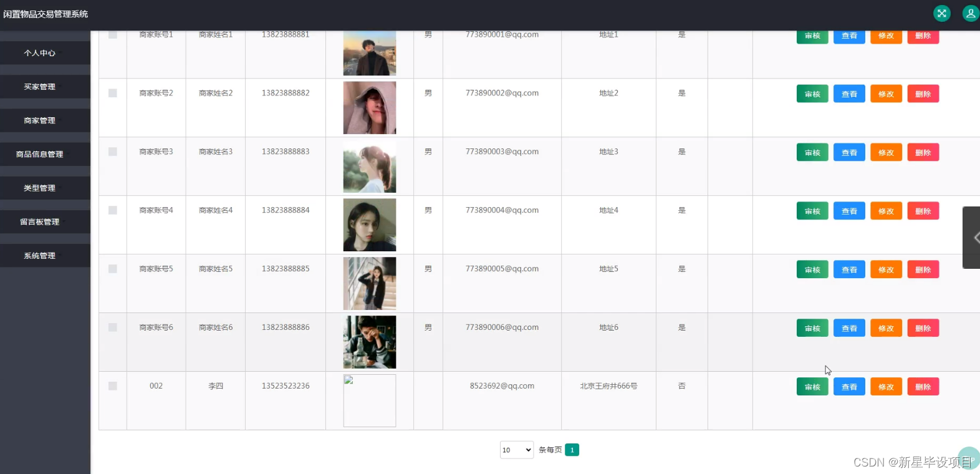The height and width of the screenshot is (474, 980).
Task: Click 审核 for 商家账号1
Action: click(812, 36)
